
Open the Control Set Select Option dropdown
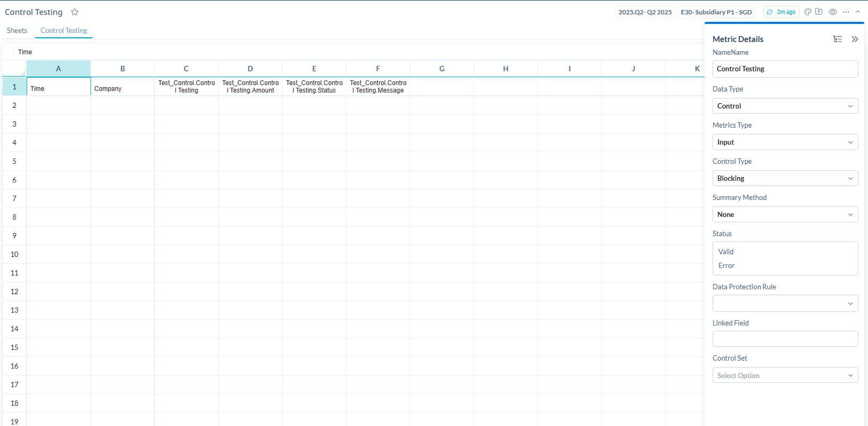785,375
